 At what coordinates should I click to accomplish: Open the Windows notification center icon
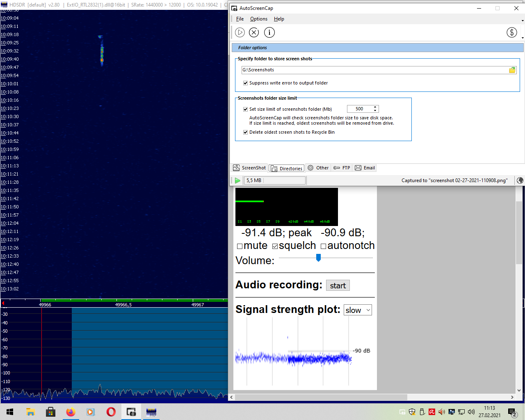tap(512, 412)
